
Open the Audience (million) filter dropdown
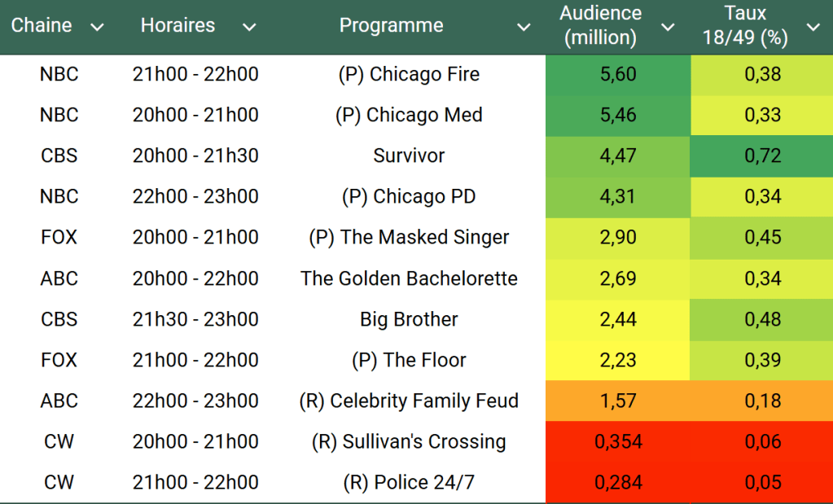[x=668, y=27]
